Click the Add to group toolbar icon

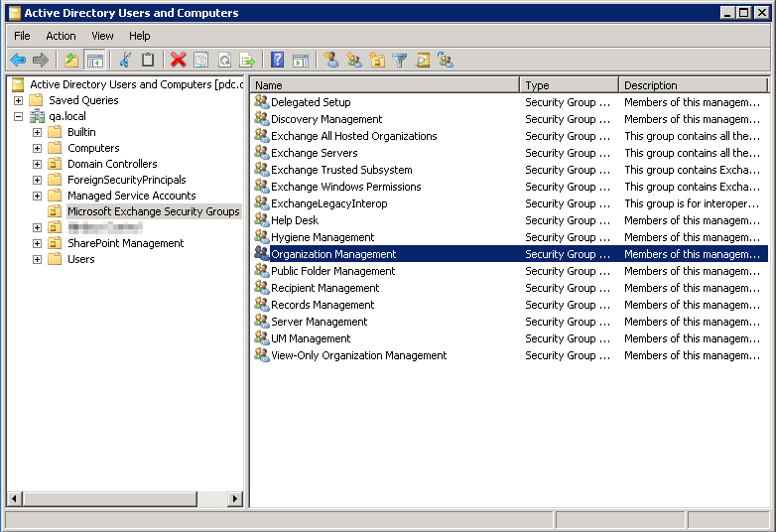coord(446,61)
